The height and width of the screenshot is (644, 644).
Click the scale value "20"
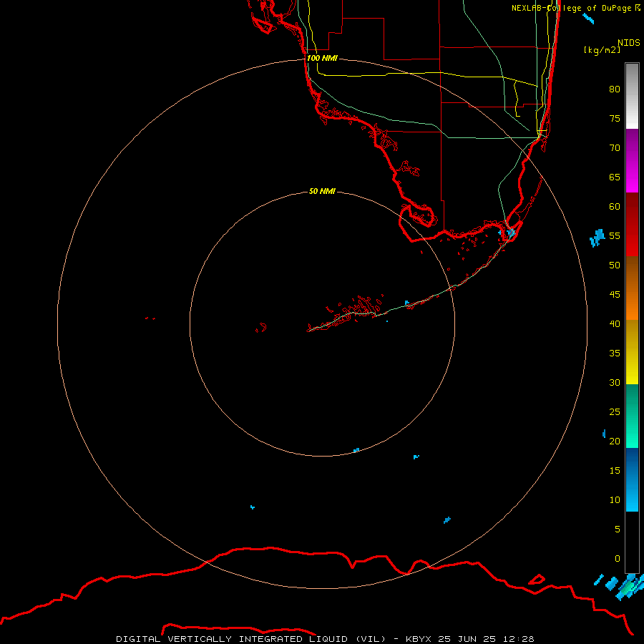pyautogui.click(x=615, y=441)
